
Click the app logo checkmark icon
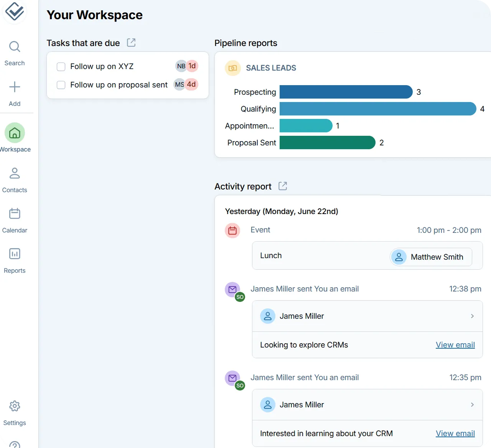(15, 12)
